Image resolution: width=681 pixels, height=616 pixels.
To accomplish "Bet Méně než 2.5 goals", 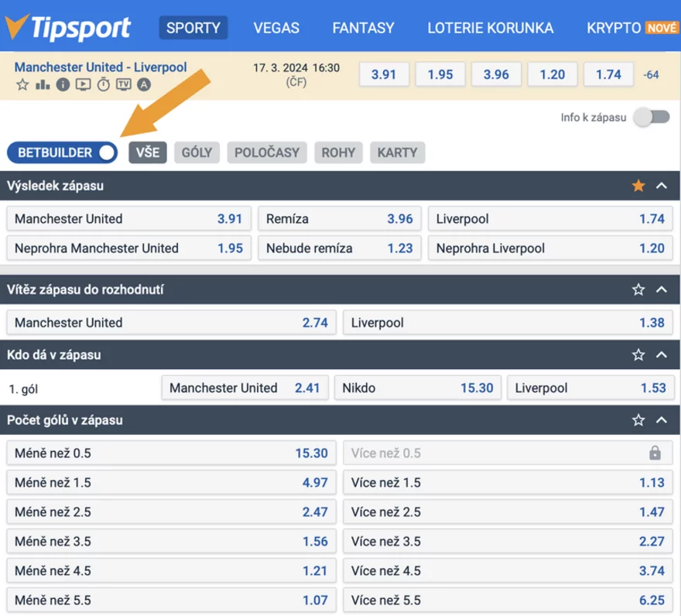I will [x=171, y=512].
